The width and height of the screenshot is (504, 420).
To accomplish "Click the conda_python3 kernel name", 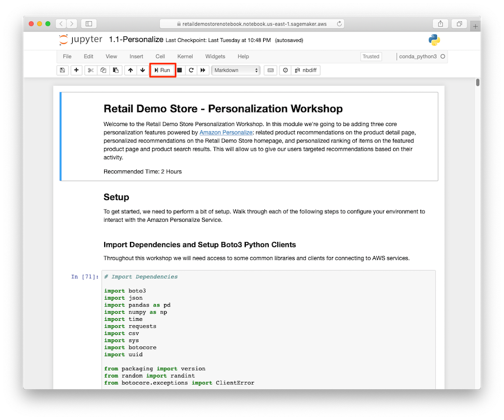I will [418, 57].
